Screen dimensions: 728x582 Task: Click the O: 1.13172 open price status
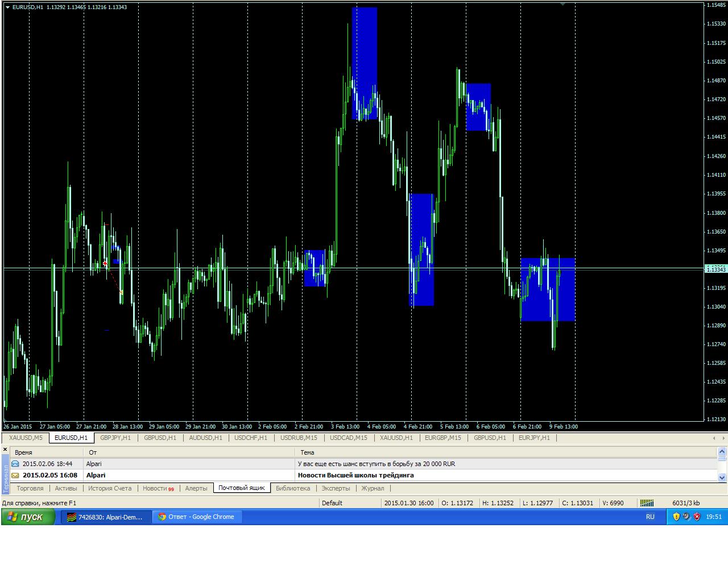point(457,502)
